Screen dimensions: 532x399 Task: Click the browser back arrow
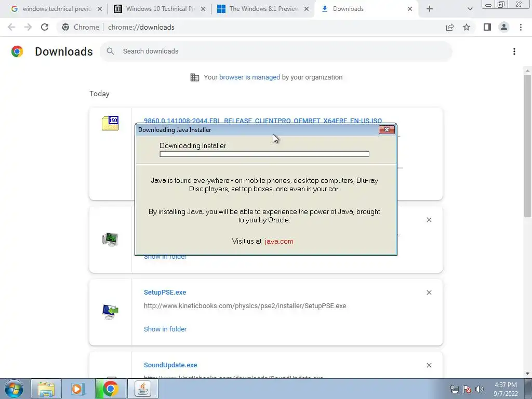(11, 27)
